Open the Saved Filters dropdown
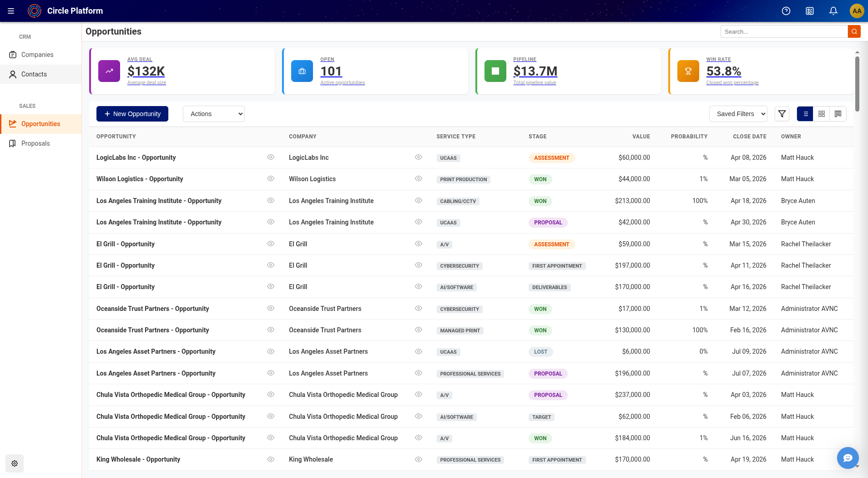The image size is (868, 478). pos(738,114)
